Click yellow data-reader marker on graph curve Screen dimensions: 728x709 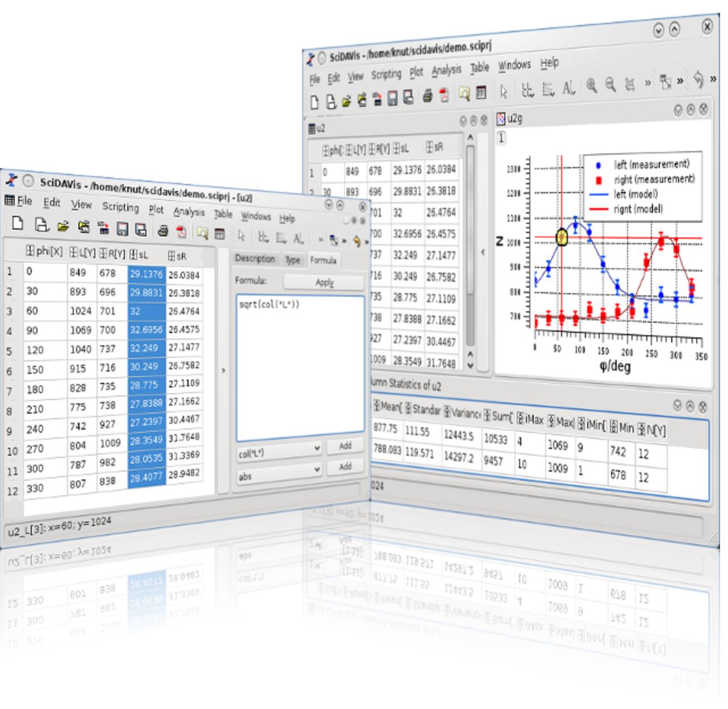coord(562,237)
